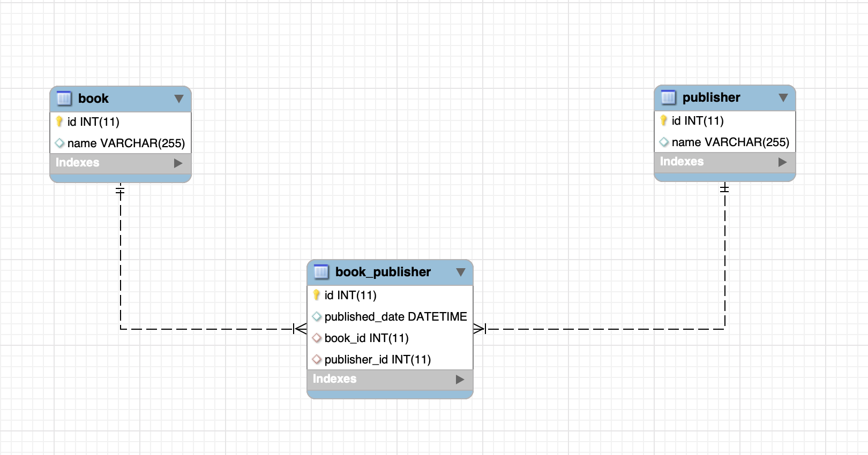Select the name VARCHAR(255) column in publisher
Image resolution: width=868 pixels, height=455 pixels.
[730, 142]
